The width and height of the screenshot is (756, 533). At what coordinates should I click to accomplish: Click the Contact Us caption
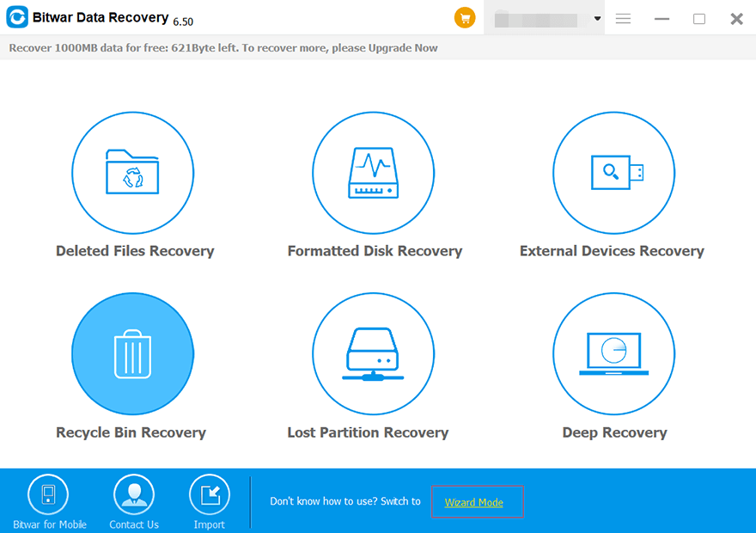click(134, 524)
